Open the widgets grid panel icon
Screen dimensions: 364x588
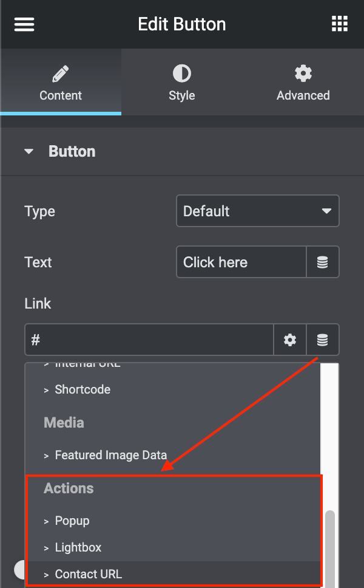click(x=339, y=24)
